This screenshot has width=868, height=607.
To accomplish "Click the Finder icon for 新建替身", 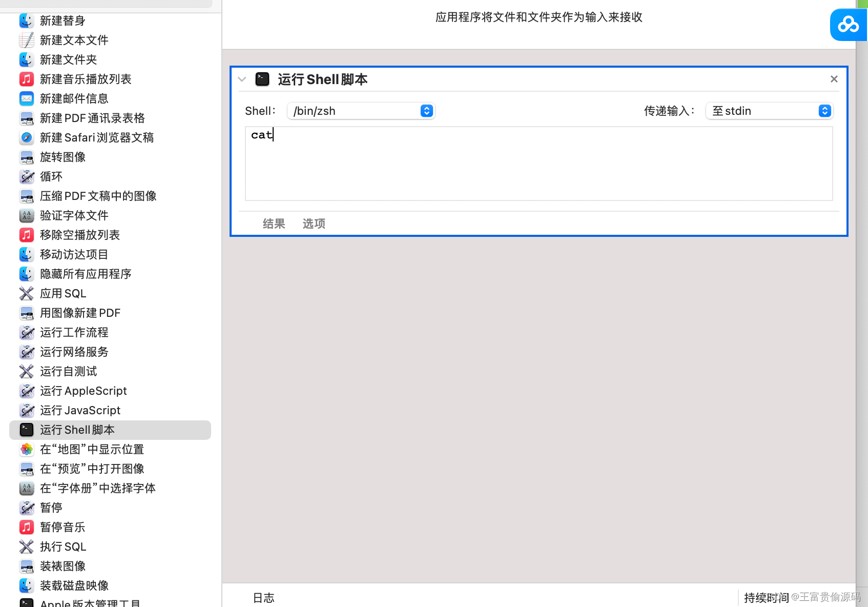I will [27, 21].
